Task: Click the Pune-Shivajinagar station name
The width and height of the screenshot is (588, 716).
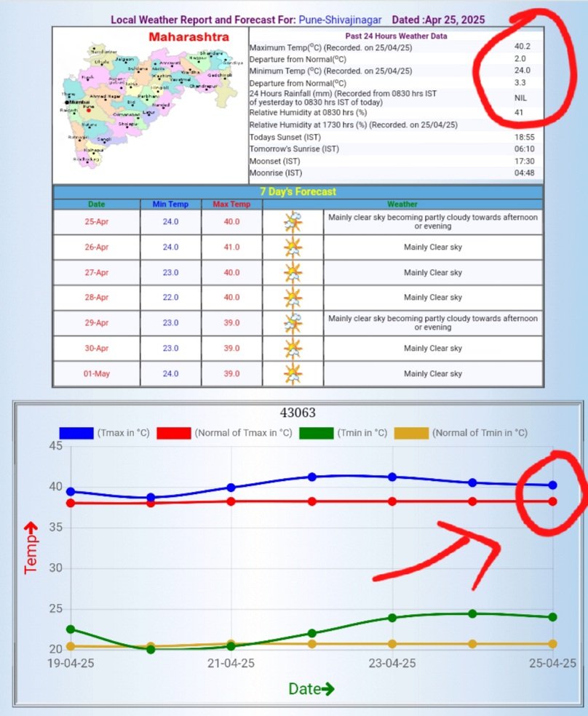Action: tap(340, 20)
